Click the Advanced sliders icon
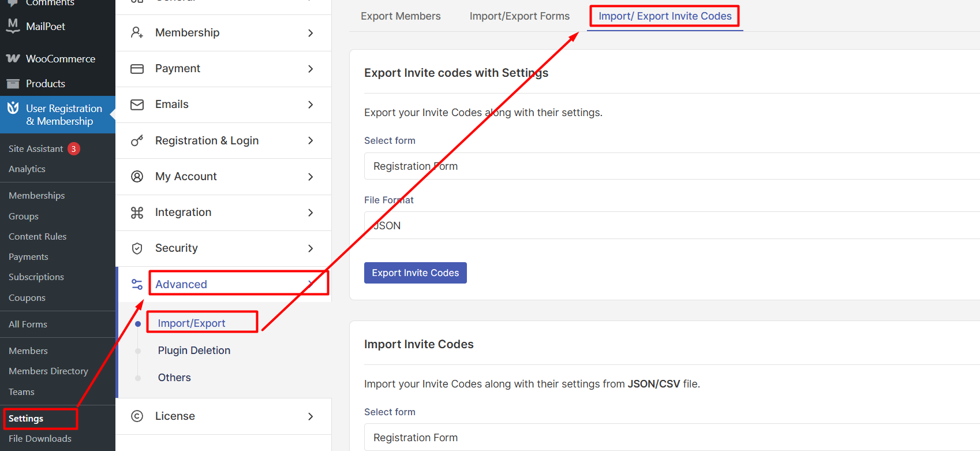980x451 pixels. [x=137, y=284]
